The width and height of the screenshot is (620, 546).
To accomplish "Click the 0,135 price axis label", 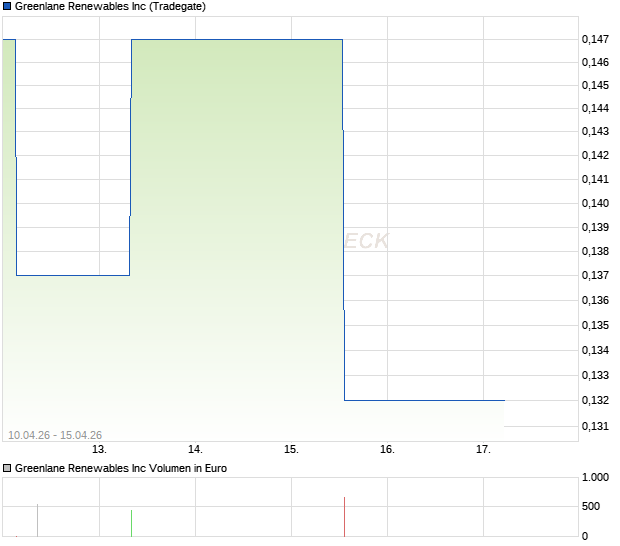I will pos(595,325).
